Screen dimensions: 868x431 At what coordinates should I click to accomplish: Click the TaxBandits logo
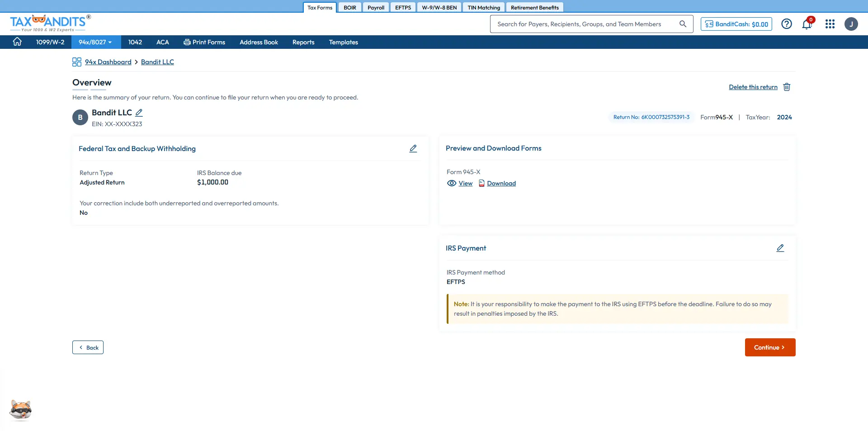point(50,23)
